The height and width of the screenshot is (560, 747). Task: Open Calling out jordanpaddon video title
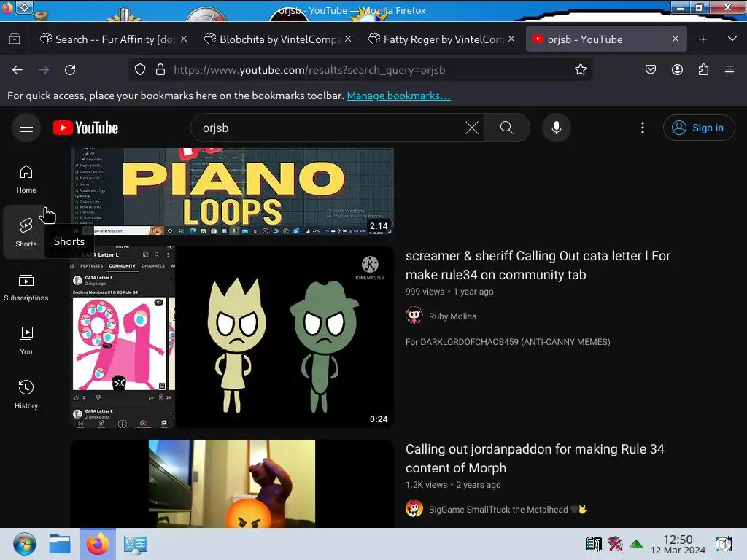535,459
